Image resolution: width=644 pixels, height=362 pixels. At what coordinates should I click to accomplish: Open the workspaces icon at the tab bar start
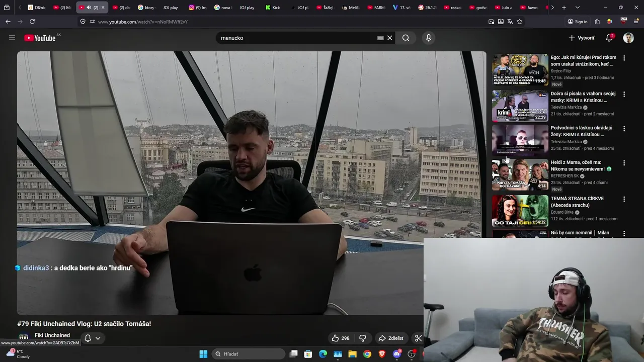pyautogui.click(x=7, y=8)
